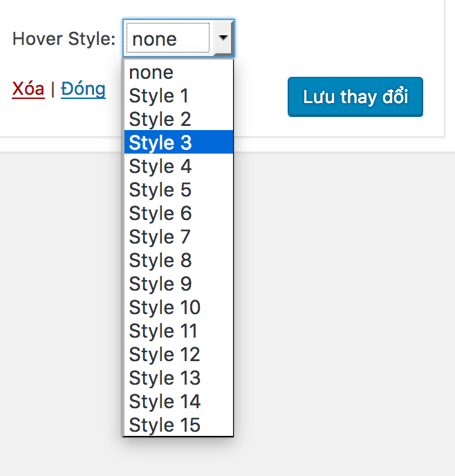
Task: Choose Style 9 entry
Action: 178,284
